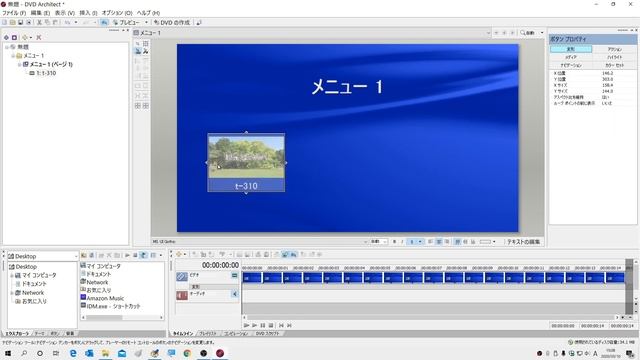This screenshot has width=640, height=360.
Task: Select Amazon Music in file list
Action: 102,298
